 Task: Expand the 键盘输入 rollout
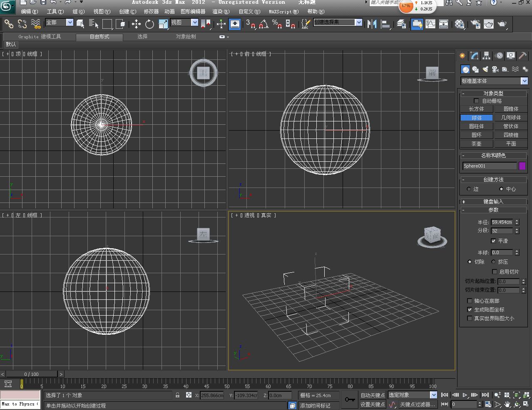pos(493,202)
